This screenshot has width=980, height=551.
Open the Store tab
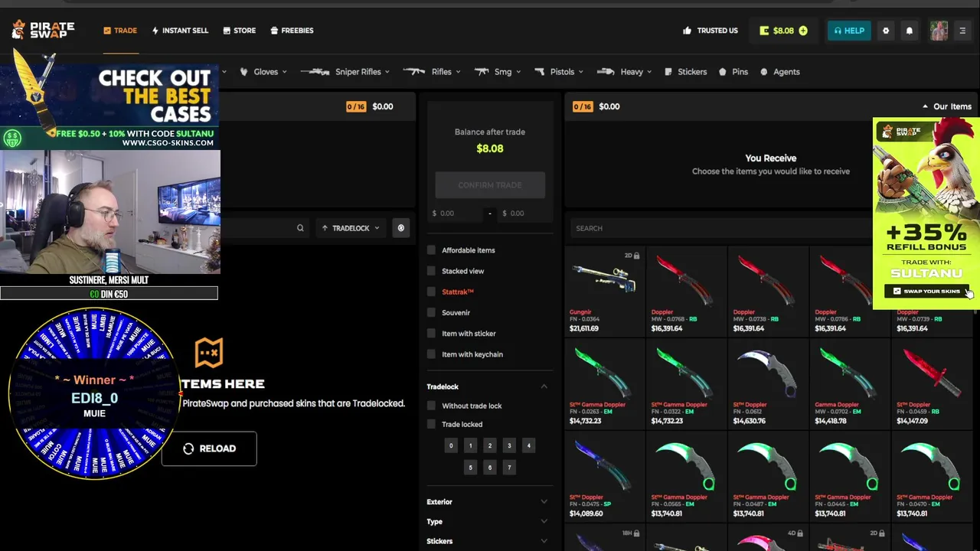(240, 31)
